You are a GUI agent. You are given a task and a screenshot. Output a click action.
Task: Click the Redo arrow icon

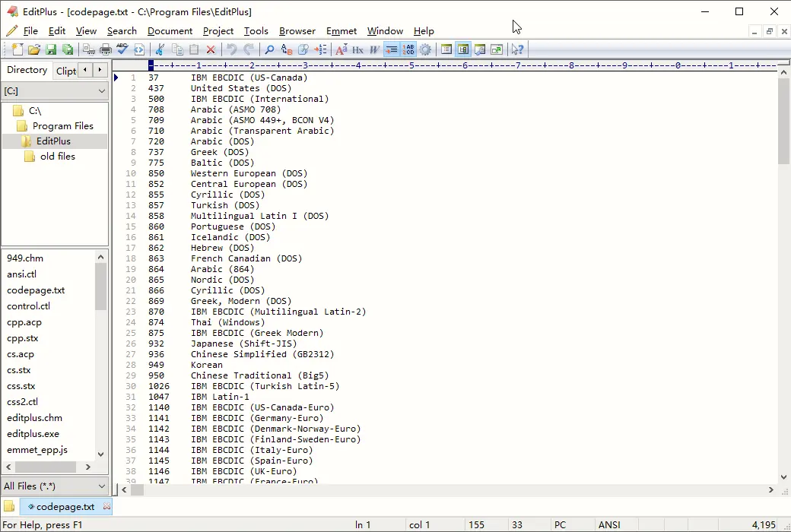click(x=249, y=49)
